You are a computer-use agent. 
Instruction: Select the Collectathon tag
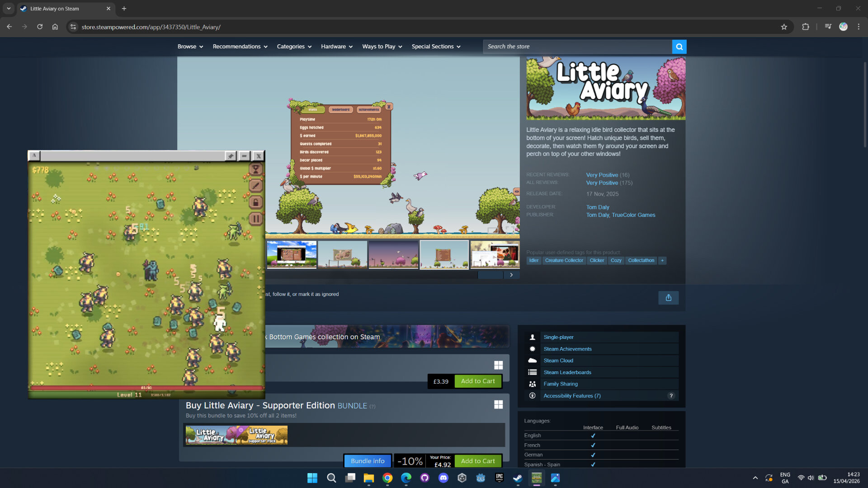(641, 261)
